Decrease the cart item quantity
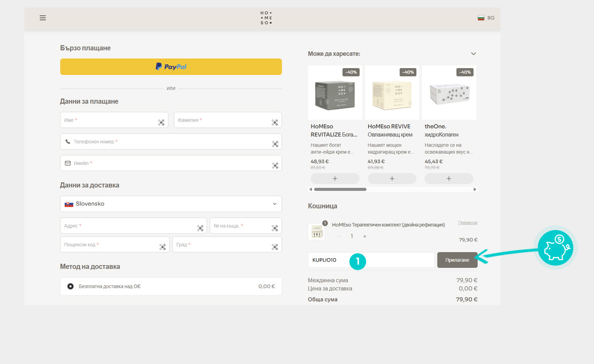 pos(339,237)
